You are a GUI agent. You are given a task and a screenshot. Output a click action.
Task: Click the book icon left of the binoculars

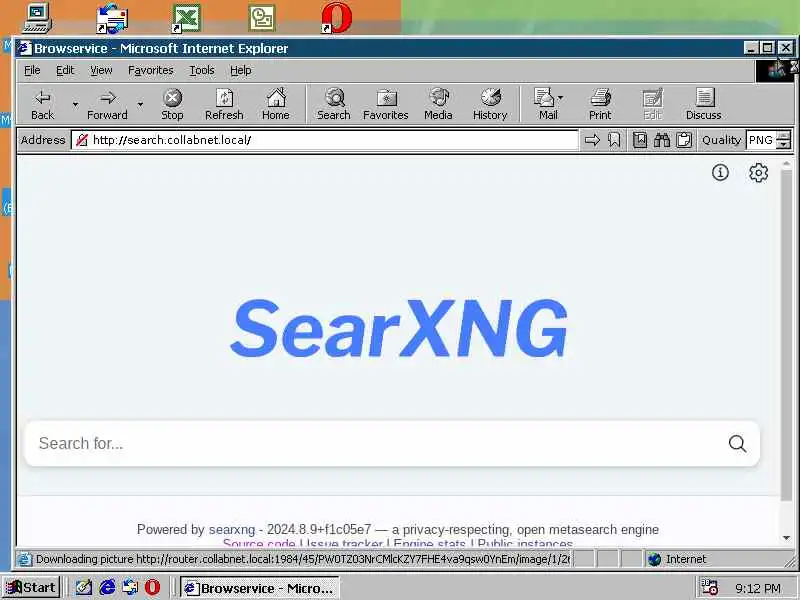(640, 140)
